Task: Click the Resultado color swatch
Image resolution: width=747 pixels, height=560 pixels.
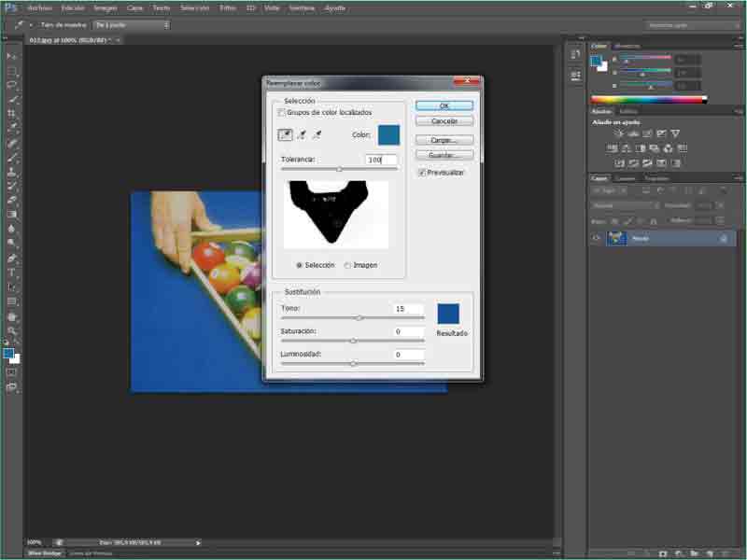Action: (x=451, y=313)
